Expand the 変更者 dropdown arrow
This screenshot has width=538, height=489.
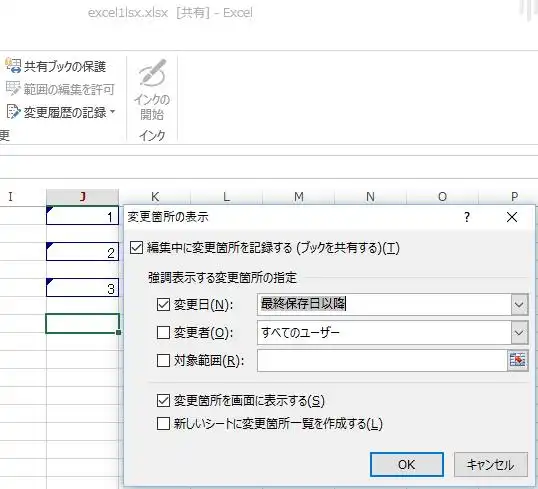[519, 333]
